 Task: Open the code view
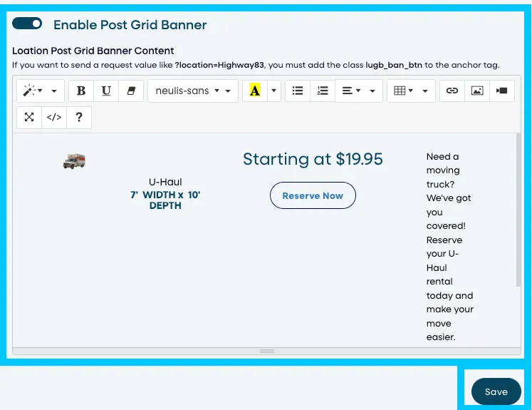pyautogui.click(x=54, y=117)
